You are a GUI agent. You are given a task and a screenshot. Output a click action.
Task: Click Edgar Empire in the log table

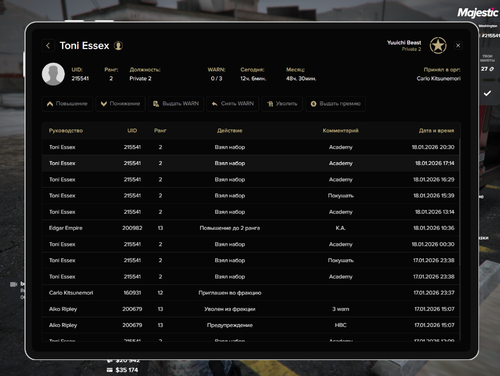(66, 228)
